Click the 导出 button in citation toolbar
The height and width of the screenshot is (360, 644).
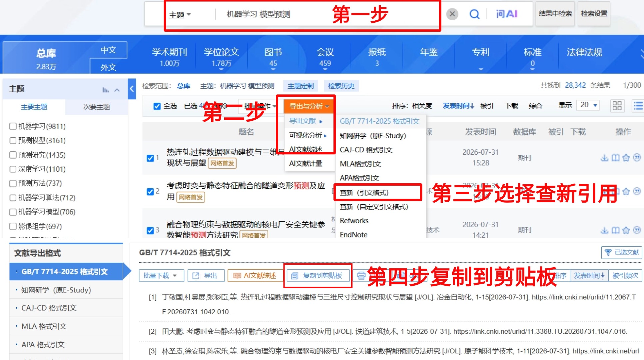pos(206,276)
